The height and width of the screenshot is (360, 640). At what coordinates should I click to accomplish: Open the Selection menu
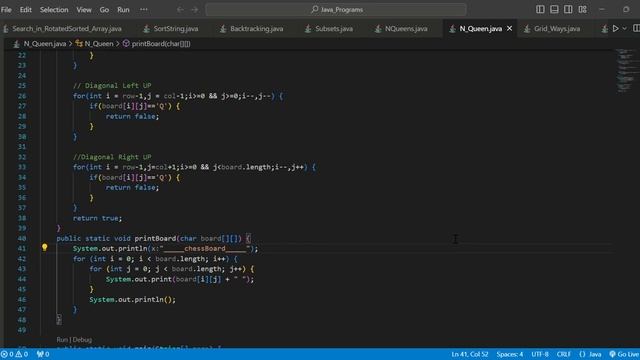pos(54,9)
